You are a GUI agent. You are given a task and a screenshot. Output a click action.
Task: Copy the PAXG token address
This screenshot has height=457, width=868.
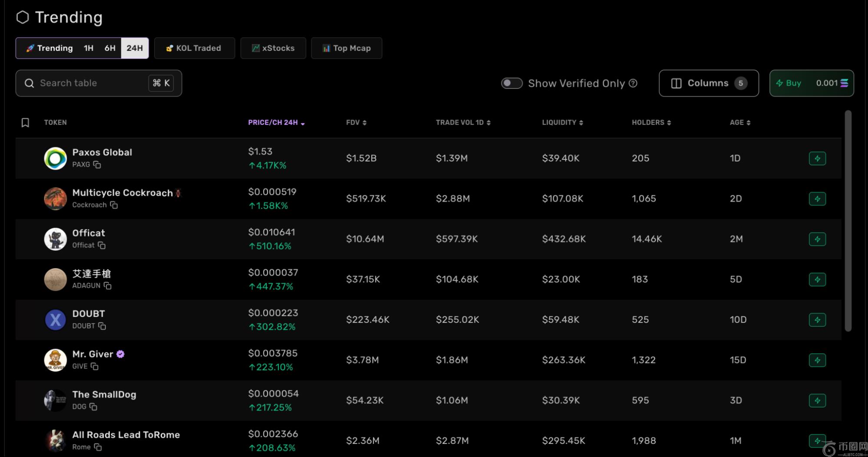(x=97, y=165)
